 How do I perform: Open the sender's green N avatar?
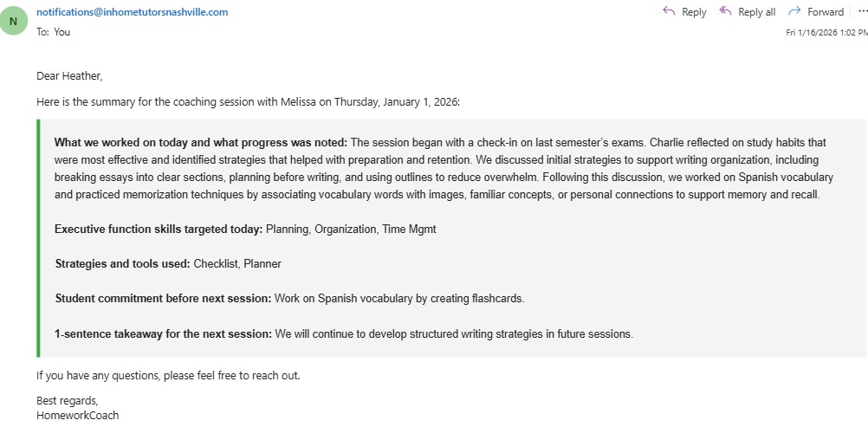pyautogui.click(x=13, y=21)
